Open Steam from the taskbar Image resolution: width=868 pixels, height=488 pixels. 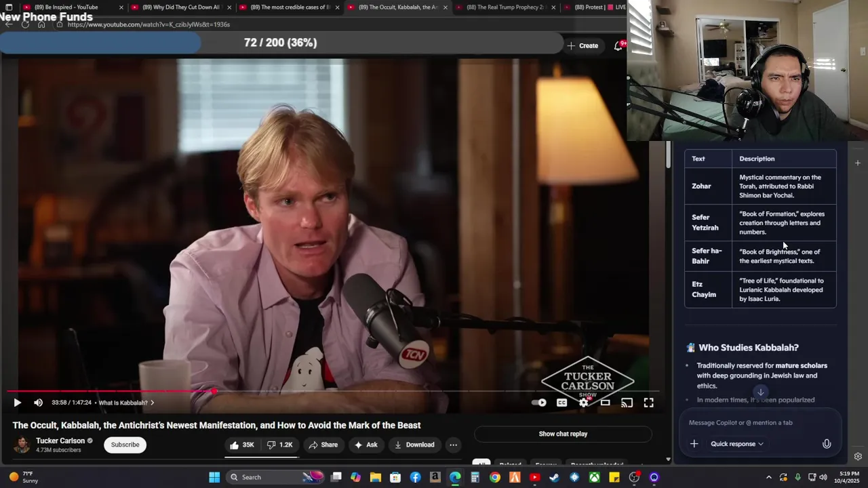(554, 477)
